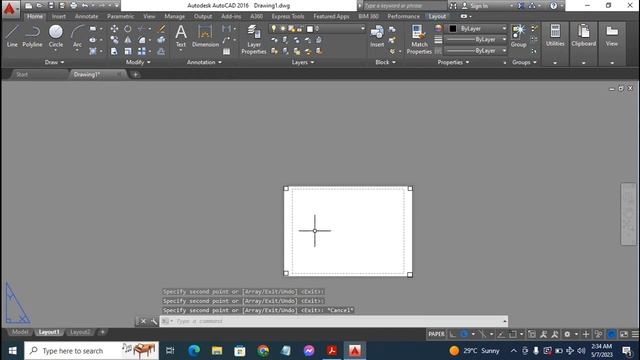Select the Rectangular Array tool
This screenshot has width=640, height=360.
pyautogui.click(x=142, y=51)
